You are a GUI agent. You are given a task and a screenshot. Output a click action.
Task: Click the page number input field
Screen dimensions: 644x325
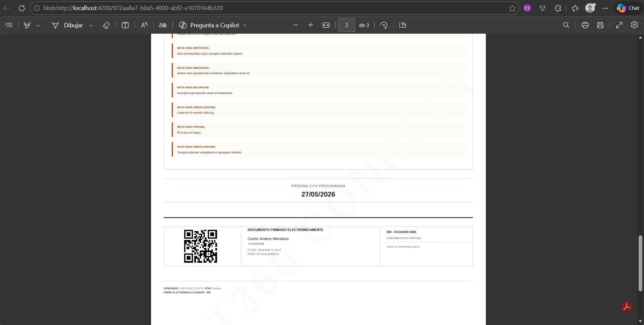coord(346,25)
